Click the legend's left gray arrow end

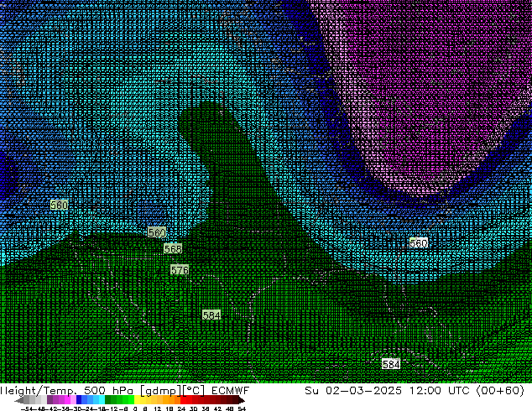(x=19, y=400)
